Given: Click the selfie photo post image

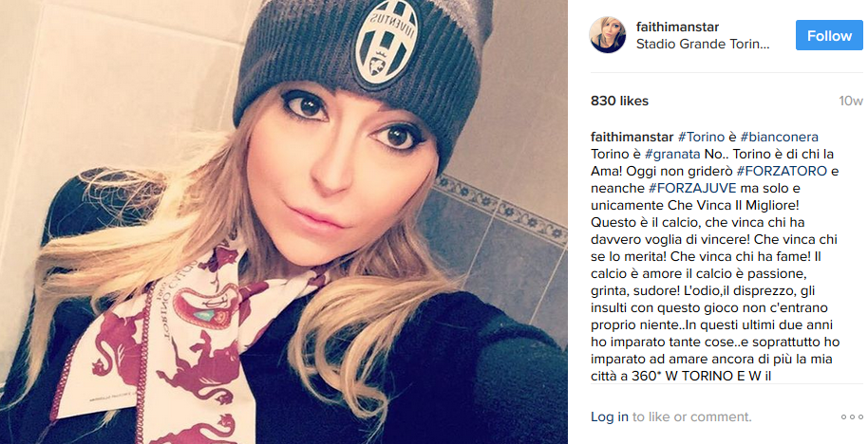Looking at the screenshot, I should 284,222.
